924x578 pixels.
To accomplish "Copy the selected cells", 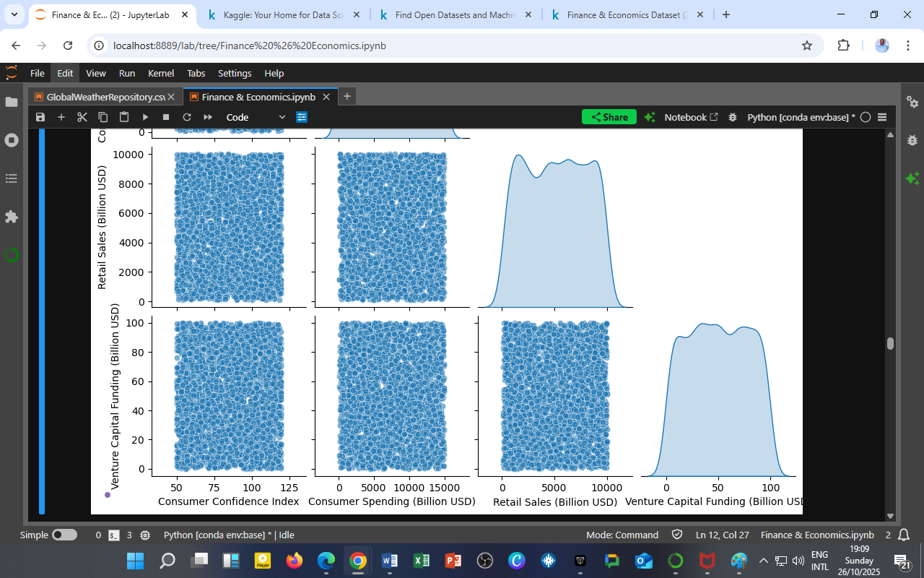I will tap(102, 116).
